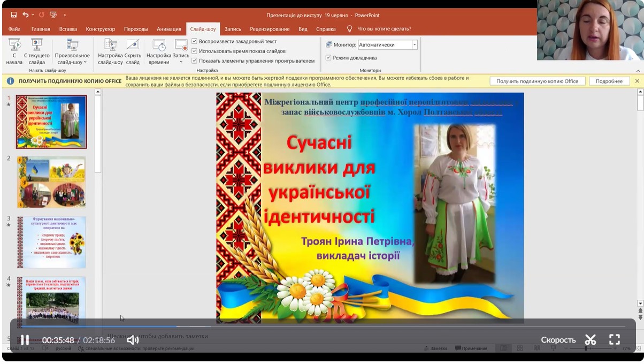Start show 'С текущего слайда'

click(x=37, y=51)
